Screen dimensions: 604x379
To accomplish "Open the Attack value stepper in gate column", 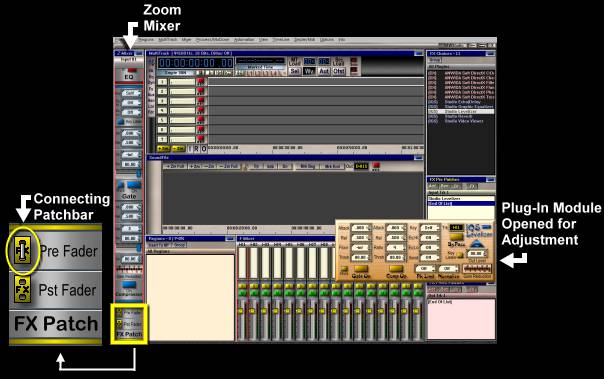I will pos(360,228).
